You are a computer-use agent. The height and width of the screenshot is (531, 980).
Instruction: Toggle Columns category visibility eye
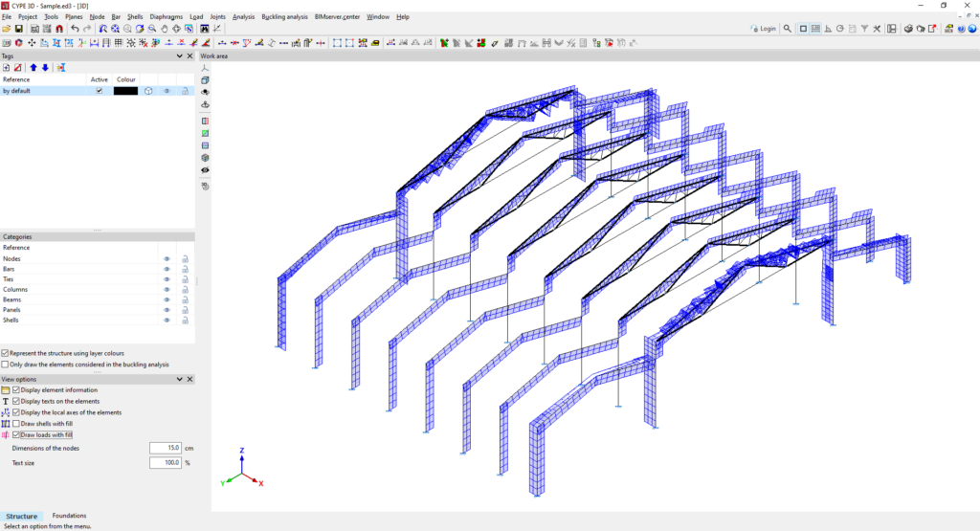(167, 290)
